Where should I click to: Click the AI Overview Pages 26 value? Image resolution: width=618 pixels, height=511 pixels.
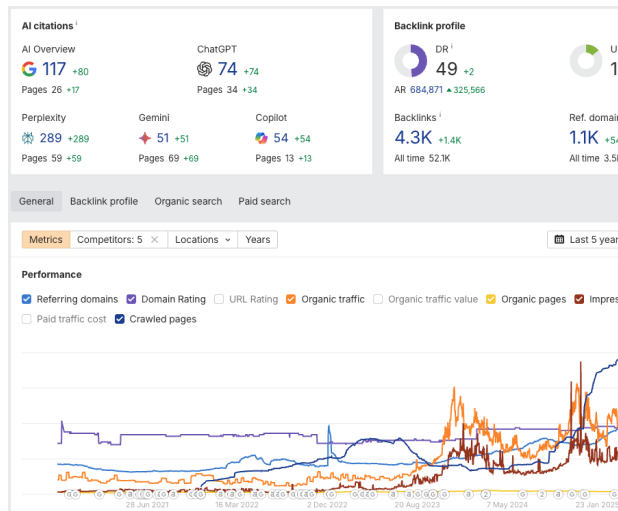pyautogui.click(x=57, y=90)
